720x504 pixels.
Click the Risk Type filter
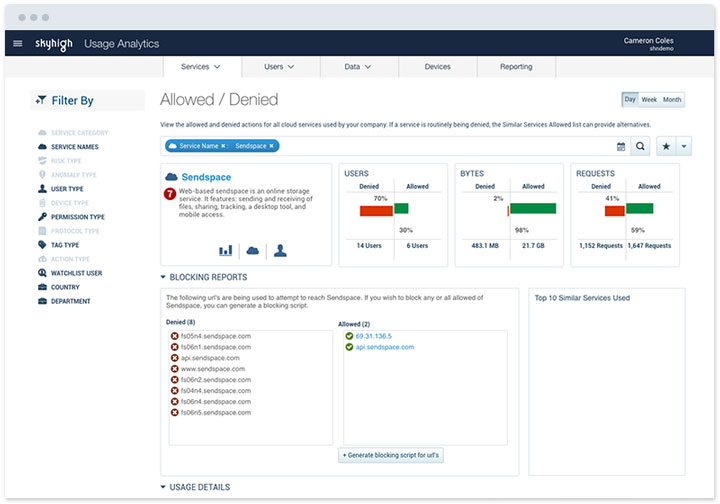(x=59, y=161)
